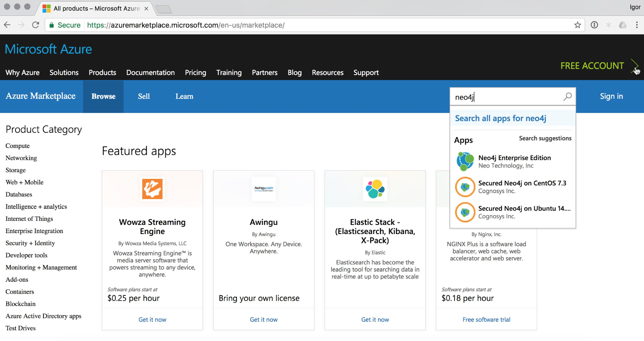Open the Documentation menu item

coord(150,73)
